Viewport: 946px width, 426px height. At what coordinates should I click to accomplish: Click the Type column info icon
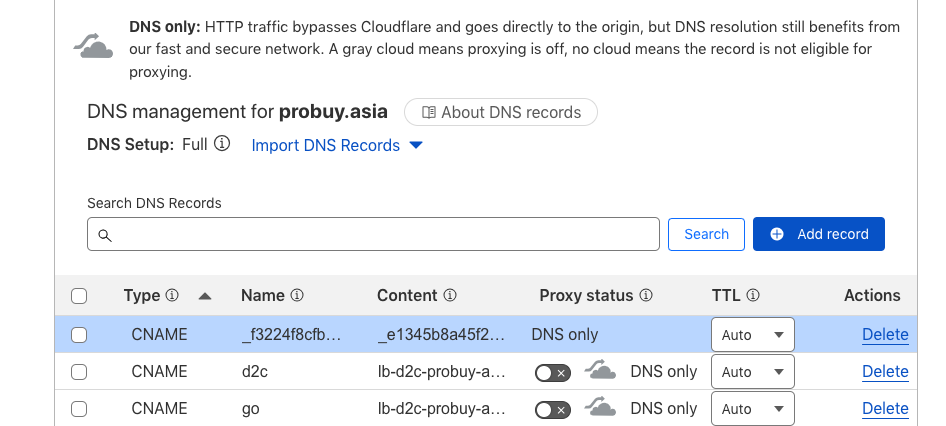173,296
